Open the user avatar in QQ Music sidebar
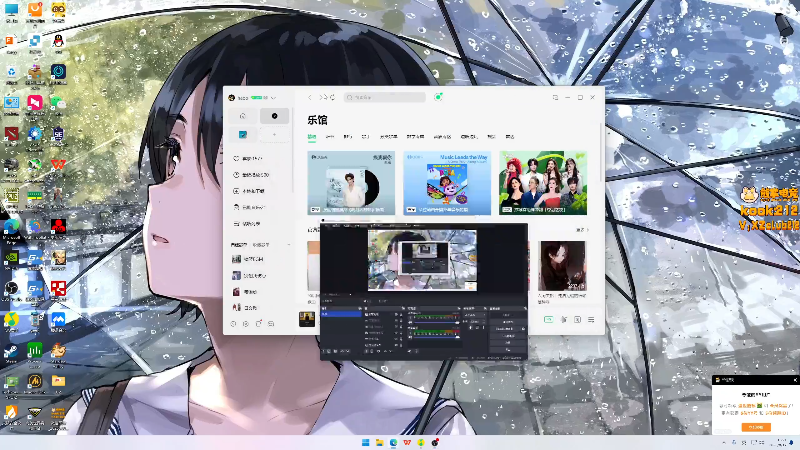Screen dimensions: 800x450 (x=231, y=97)
